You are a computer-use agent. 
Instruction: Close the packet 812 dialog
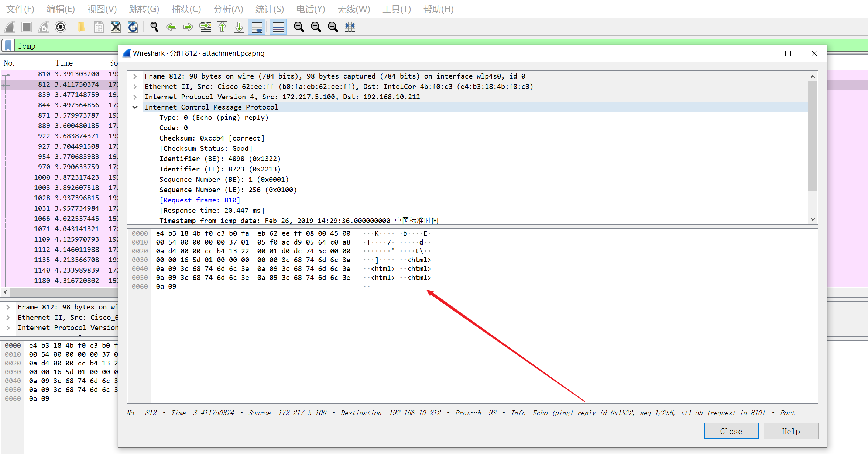click(x=731, y=431)
